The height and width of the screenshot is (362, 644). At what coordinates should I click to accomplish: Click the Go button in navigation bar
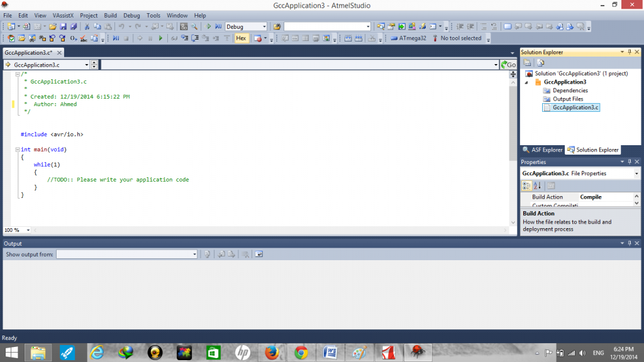point(508,65)
